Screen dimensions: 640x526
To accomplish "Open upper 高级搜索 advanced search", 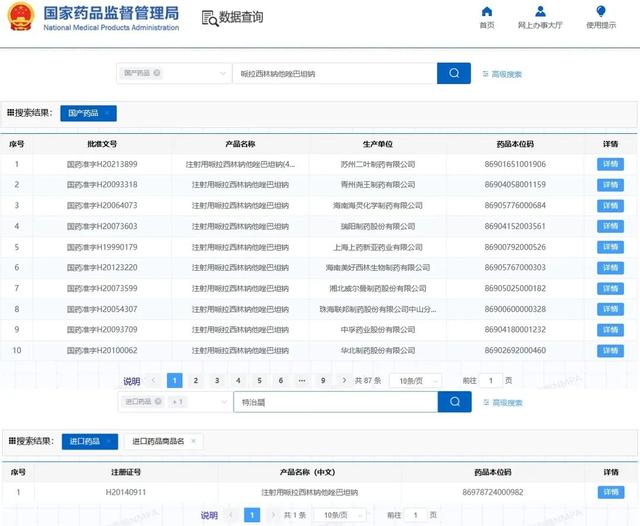I will click(502, 74).
